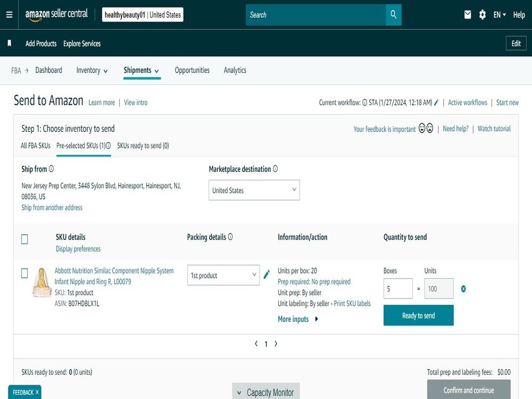Click info icon next to Current workflow
The height and width of the screenshot is (399, 532).
(364, 103)
